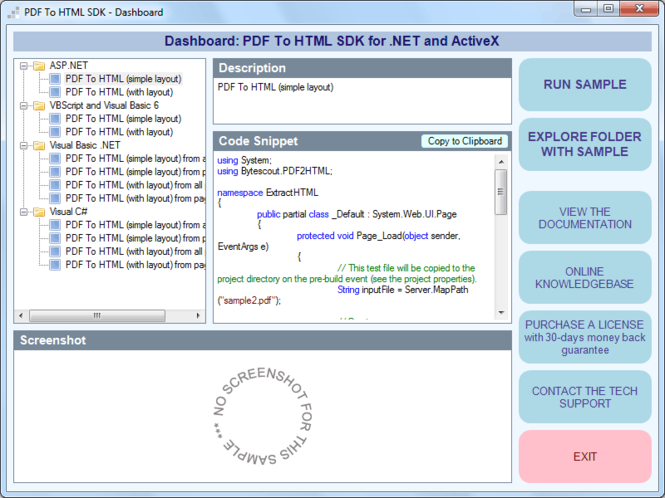Maximize the Dashboard window
The width and height of the screenshot is (665, 498).
coord(609,9)
